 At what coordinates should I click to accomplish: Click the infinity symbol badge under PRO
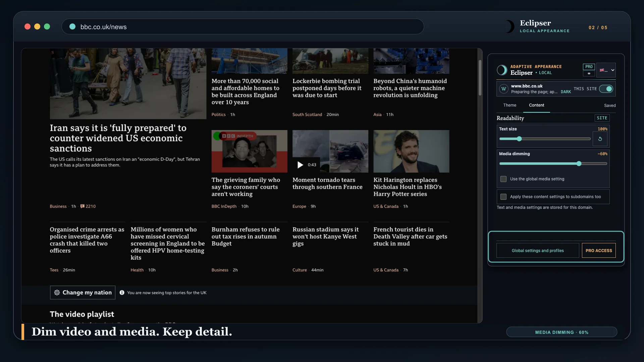[x=589, y=73]
